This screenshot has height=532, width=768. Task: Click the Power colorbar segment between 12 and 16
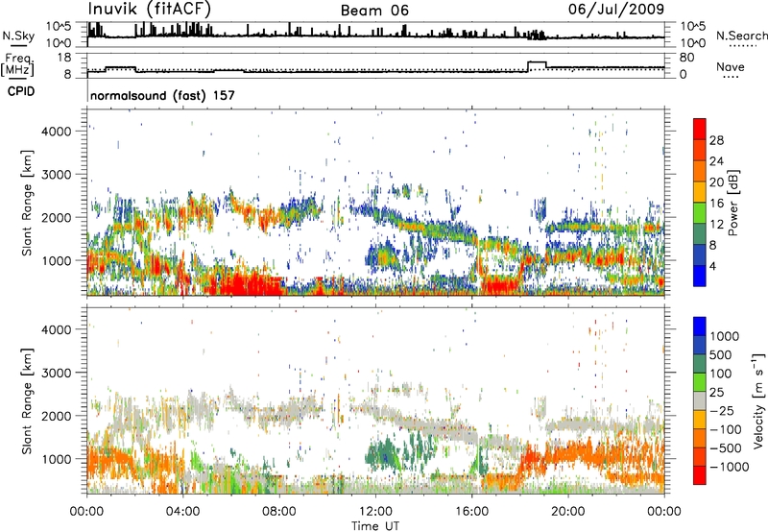700,213
